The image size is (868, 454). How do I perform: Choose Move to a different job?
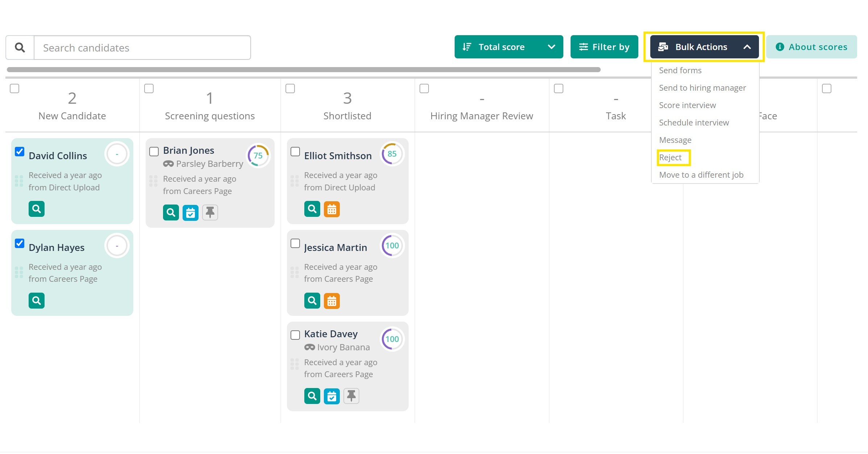tap(701, 175)
